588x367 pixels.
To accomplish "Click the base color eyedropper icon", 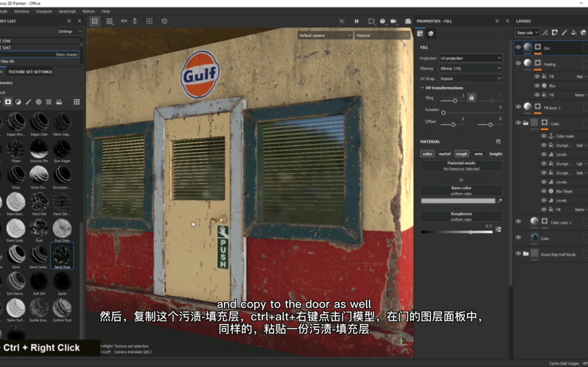I will (500, 201).
